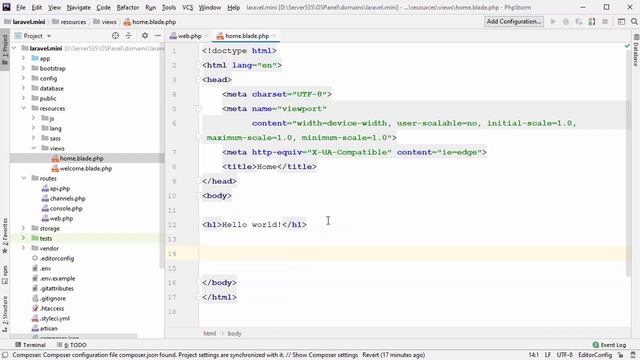Click Show Composer settings link

[325, 355]
